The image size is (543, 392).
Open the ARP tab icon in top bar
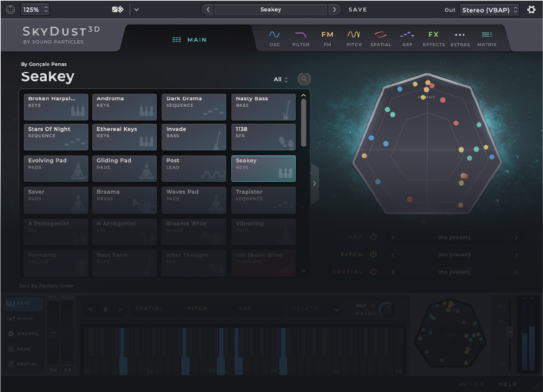pyautogui.click(x=407, y=39)
